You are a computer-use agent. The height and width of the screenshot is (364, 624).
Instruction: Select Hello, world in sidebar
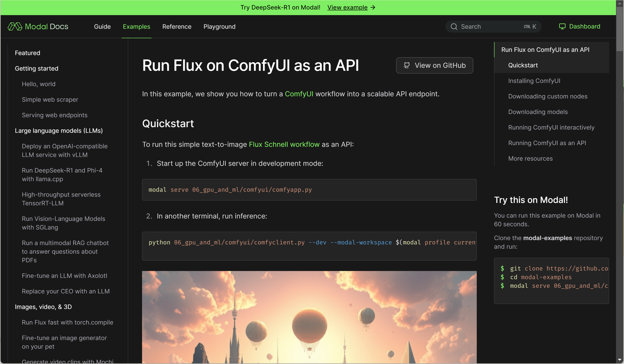(x=39, y=84)
